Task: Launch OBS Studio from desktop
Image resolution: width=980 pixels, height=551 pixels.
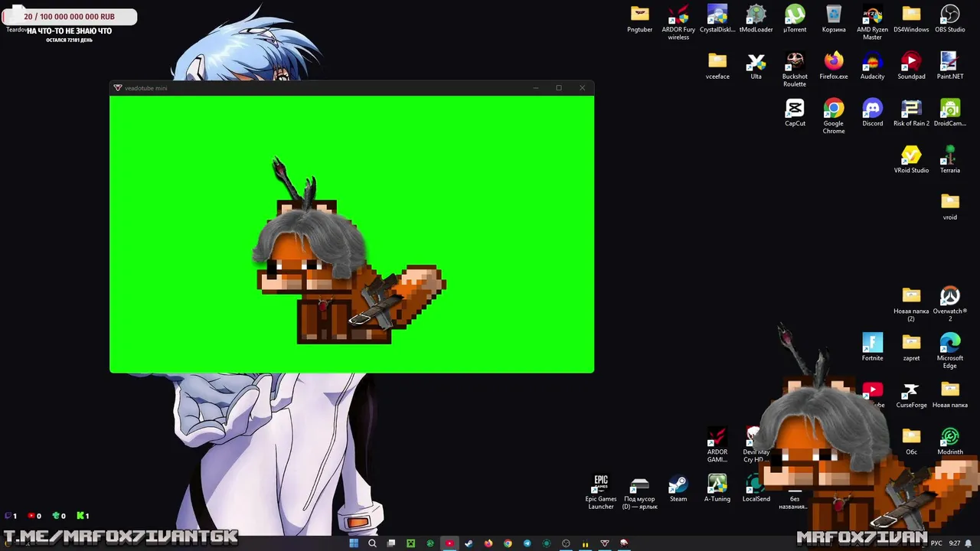Action: pyautogui.click(x=950, y=19)
